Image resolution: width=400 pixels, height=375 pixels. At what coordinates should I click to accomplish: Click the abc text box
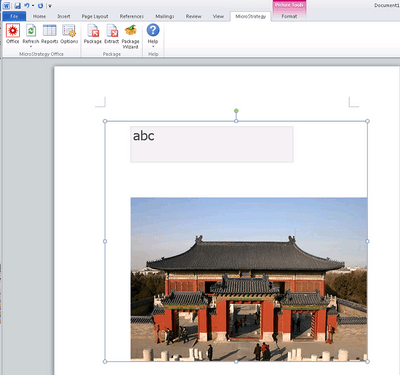point(212,144)
